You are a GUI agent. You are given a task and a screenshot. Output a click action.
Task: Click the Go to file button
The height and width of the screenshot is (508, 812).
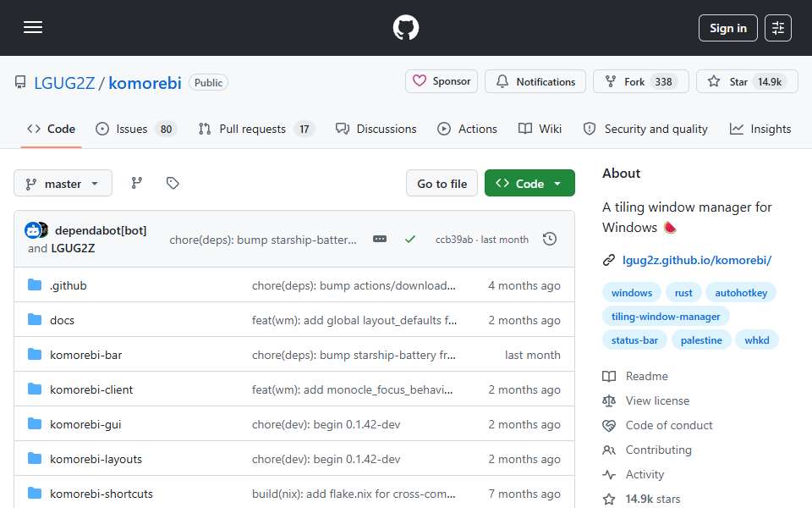442,184
